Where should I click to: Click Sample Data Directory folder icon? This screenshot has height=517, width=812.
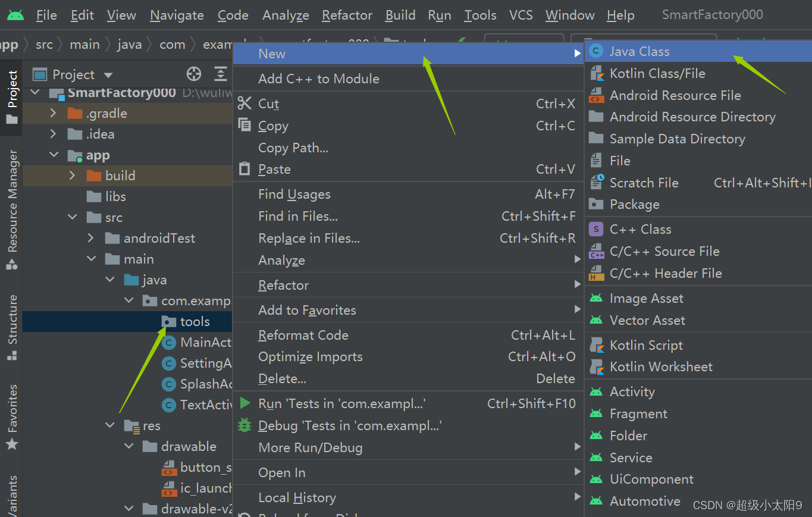(596, 139)
